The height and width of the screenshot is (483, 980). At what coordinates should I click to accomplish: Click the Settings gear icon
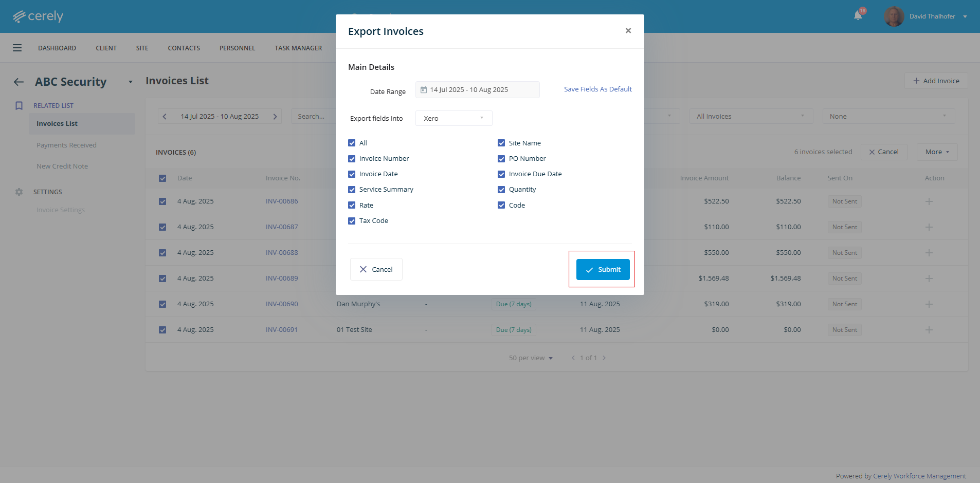click(19, 192)
